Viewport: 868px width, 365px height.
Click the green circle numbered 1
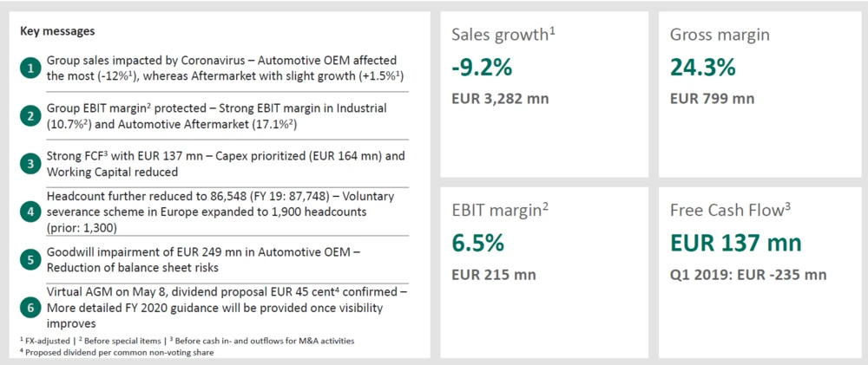[30, 68]
